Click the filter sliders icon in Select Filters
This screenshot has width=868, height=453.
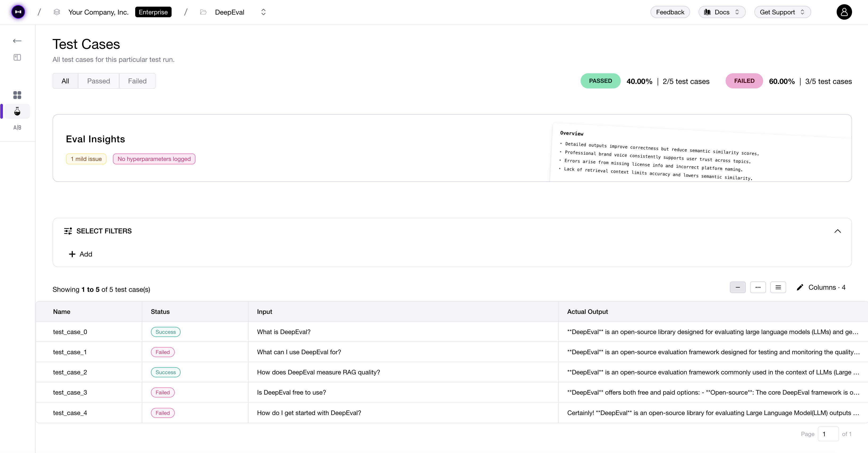[x=68, y=231]
